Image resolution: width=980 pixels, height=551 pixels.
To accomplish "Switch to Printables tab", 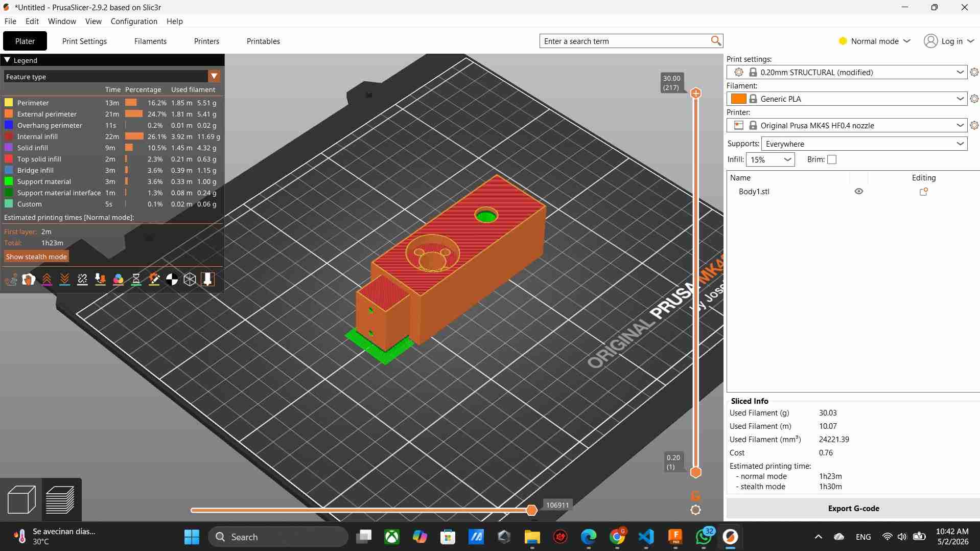I will pos(263,41).
